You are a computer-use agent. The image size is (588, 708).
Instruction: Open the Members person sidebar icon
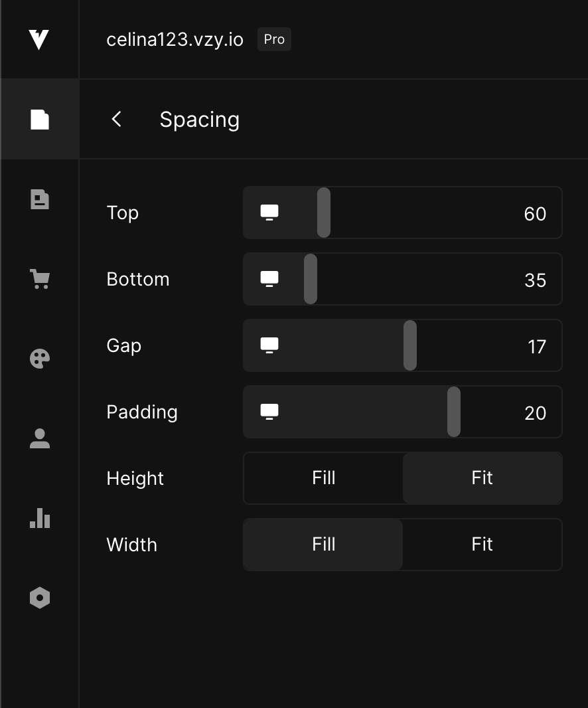pyautogui.click(x=40, y=438)
